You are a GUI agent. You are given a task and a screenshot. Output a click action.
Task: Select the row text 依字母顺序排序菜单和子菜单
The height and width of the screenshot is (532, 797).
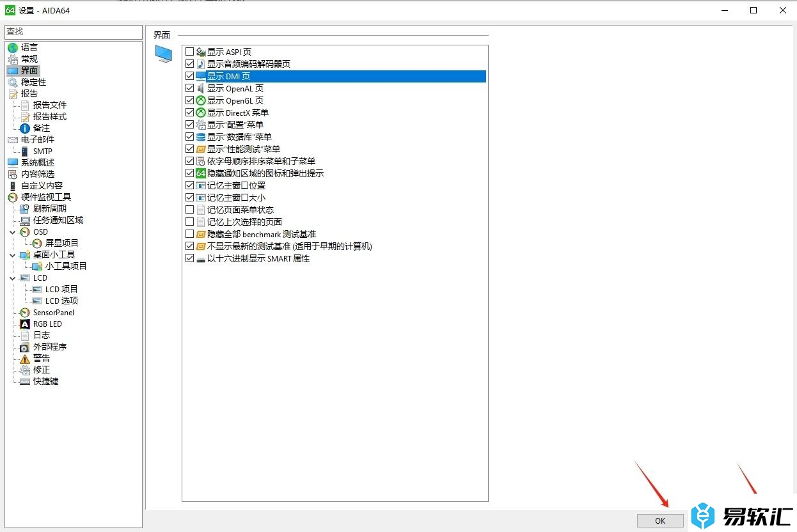261,161
